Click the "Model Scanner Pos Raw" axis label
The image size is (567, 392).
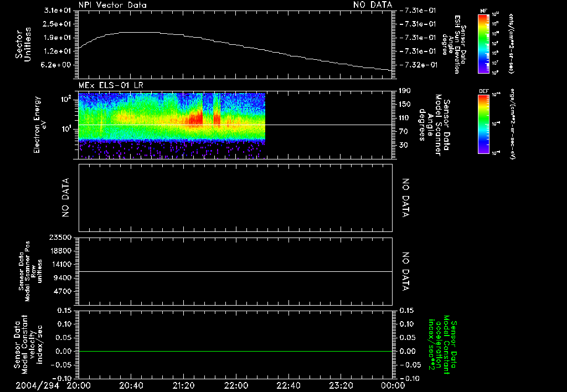click(x=30, y=271)
